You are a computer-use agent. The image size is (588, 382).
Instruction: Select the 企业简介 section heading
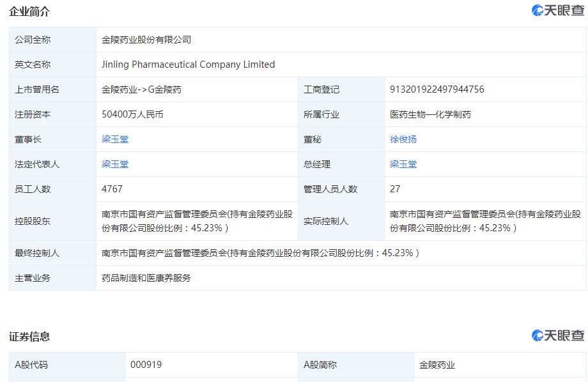(x=29, y=11)
